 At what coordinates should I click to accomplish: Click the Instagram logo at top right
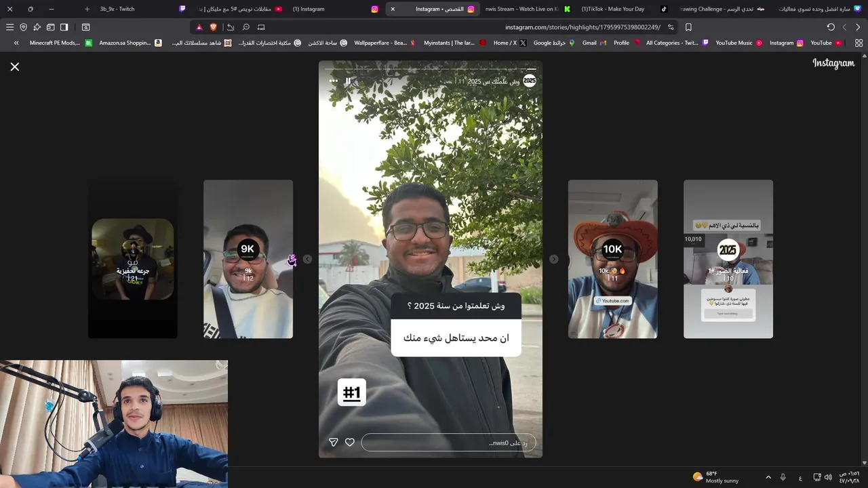pyautogui.click(x=833, y=64)
